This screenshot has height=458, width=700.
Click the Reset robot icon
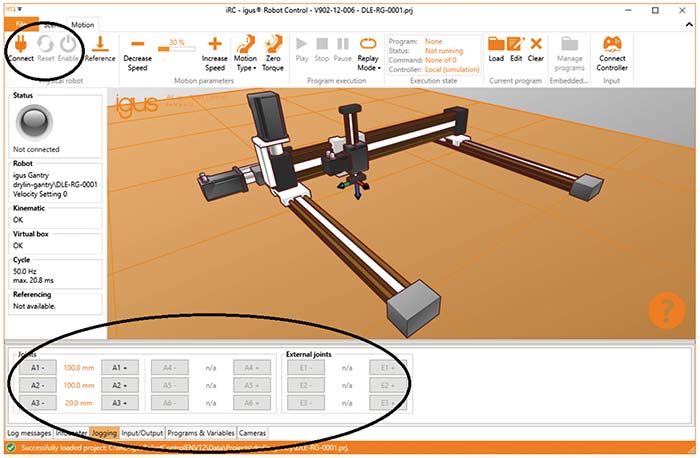point(46,44)
